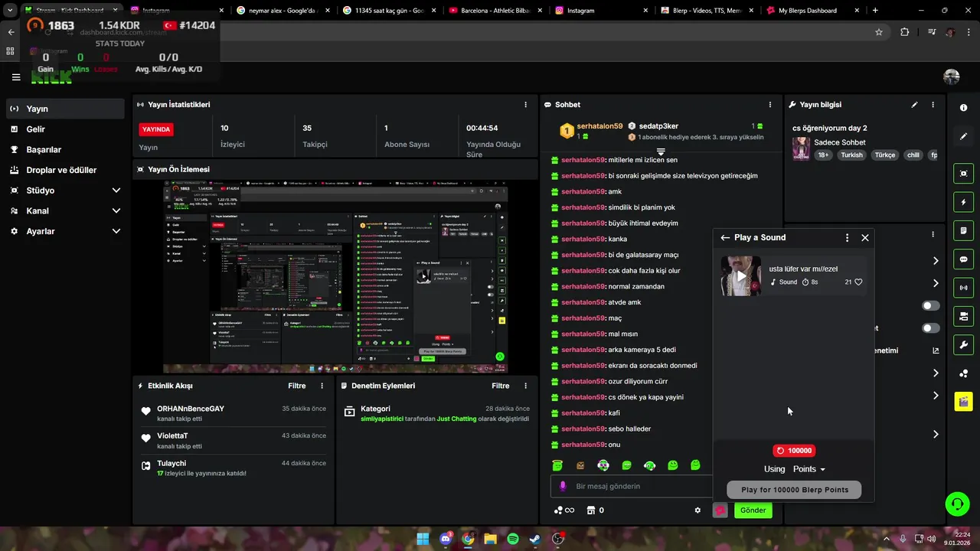Like the sound with the heart icon

coord(858,282)
